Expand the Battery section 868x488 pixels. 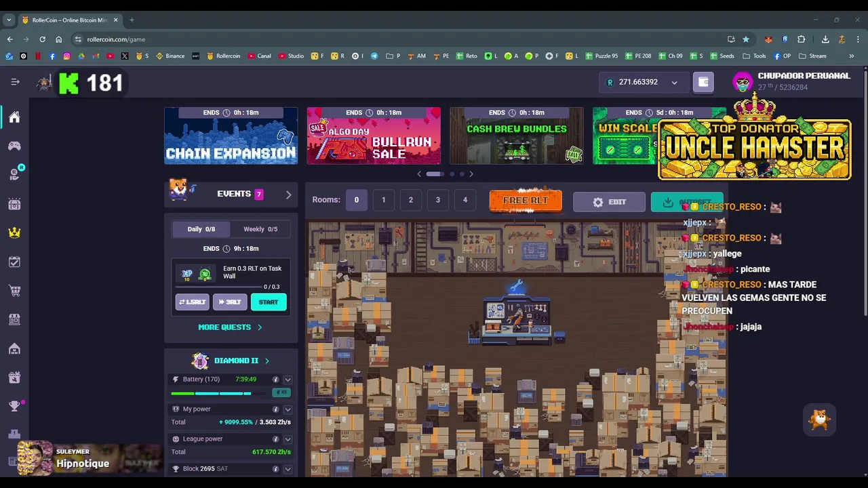[x=288, y=380]
